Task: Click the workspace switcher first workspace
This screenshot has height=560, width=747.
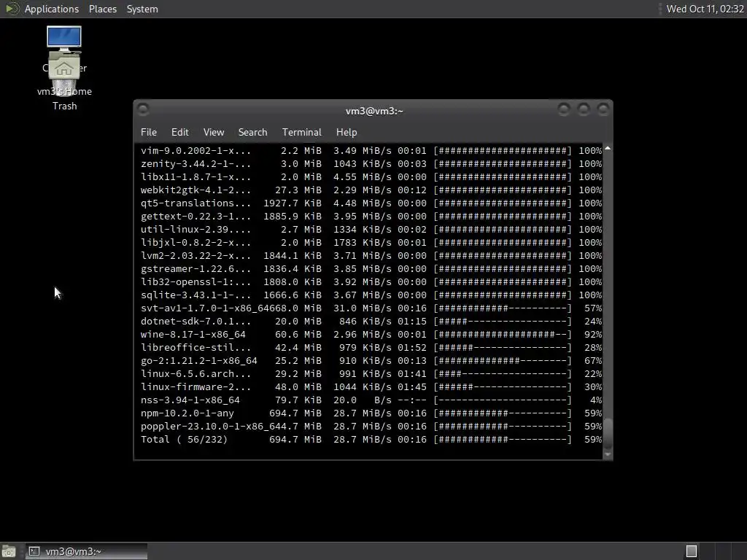Action: (692, 551)
